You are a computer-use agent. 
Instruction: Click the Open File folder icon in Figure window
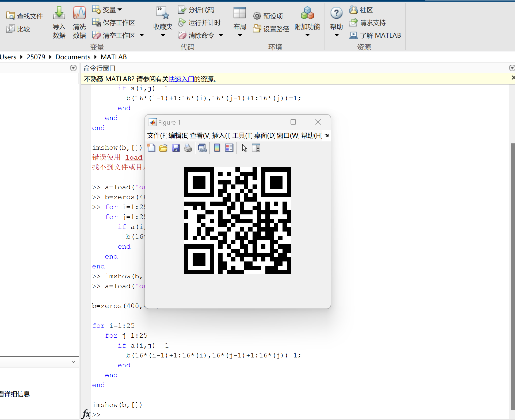point(163,148)
